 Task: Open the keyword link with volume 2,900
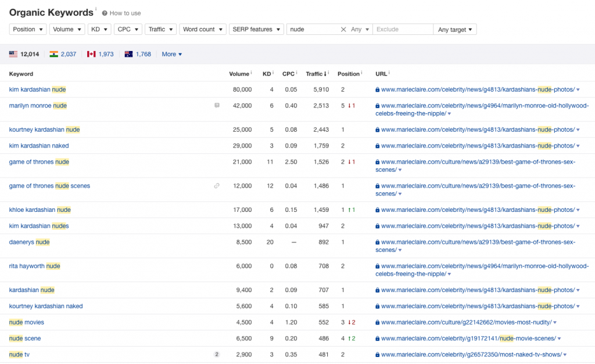click(19, 355)
